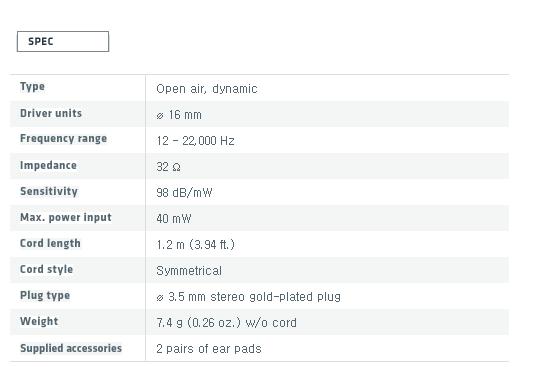545x367 pixels.
Task: Click the 1.2 m (3.94 ft.) value
Action: click(x=196, y=245)
